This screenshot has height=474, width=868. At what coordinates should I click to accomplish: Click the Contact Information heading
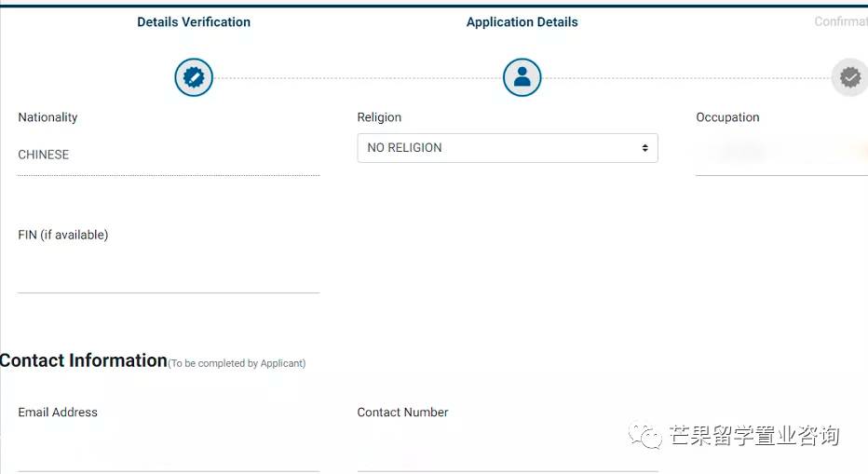[x=84, y=360]
